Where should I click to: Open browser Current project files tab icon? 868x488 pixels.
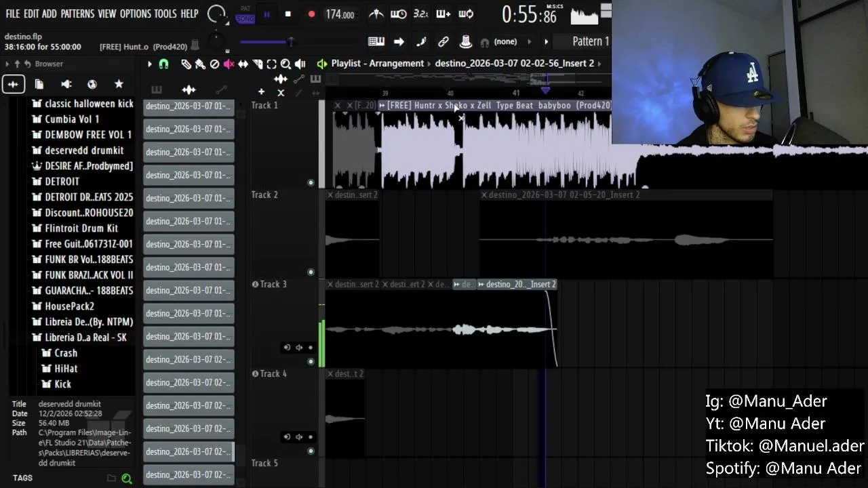click(x=39, y=84)
